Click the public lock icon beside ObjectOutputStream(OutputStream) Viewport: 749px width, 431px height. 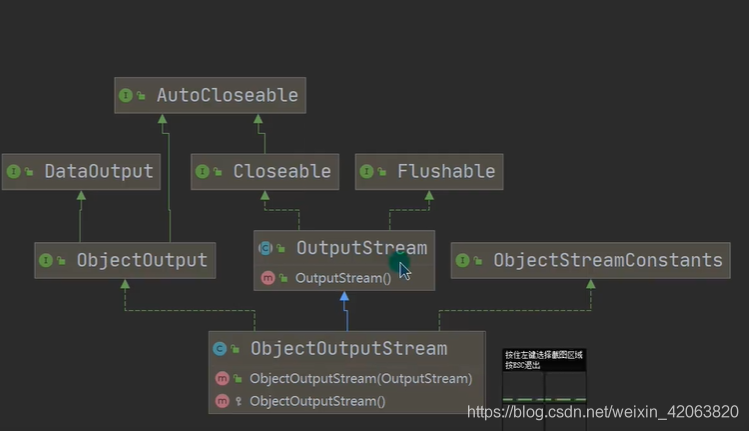point(237,379)
